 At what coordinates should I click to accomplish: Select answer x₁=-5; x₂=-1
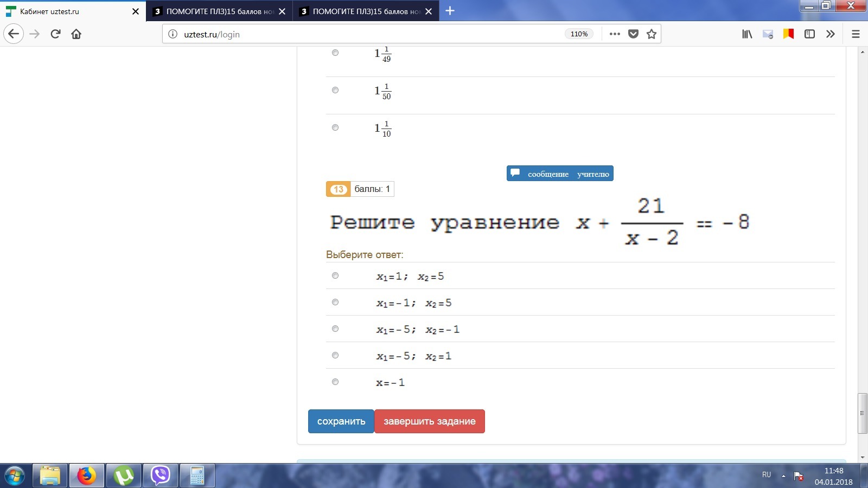click(x=335, y=329)
